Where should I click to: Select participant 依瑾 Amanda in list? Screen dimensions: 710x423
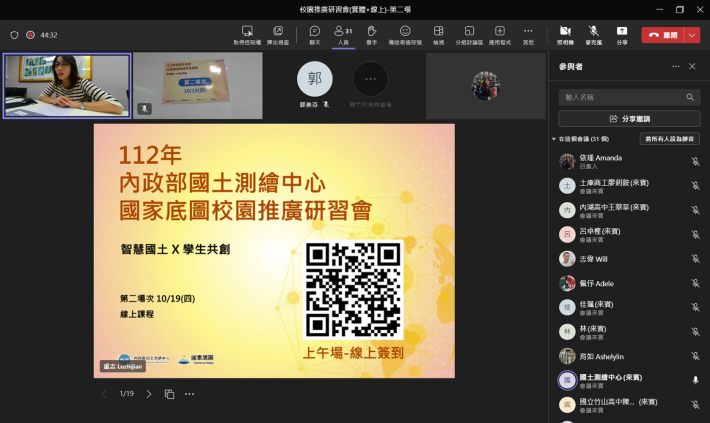click(629, 161)
